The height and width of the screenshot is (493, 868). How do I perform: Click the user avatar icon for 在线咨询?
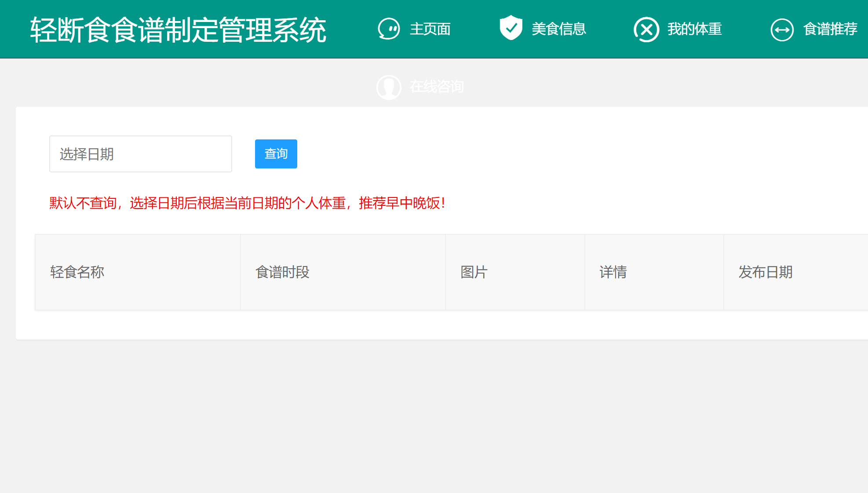pyautogui.click(x=389, y=87)
